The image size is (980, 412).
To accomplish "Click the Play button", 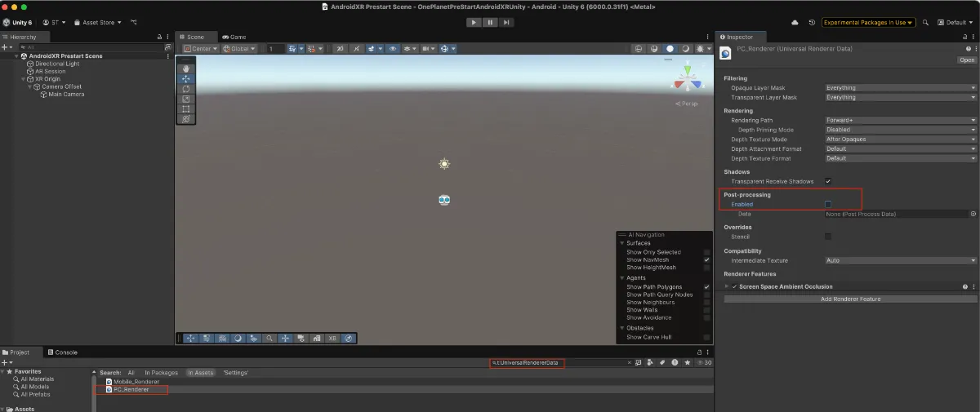I will coord(474,22).
